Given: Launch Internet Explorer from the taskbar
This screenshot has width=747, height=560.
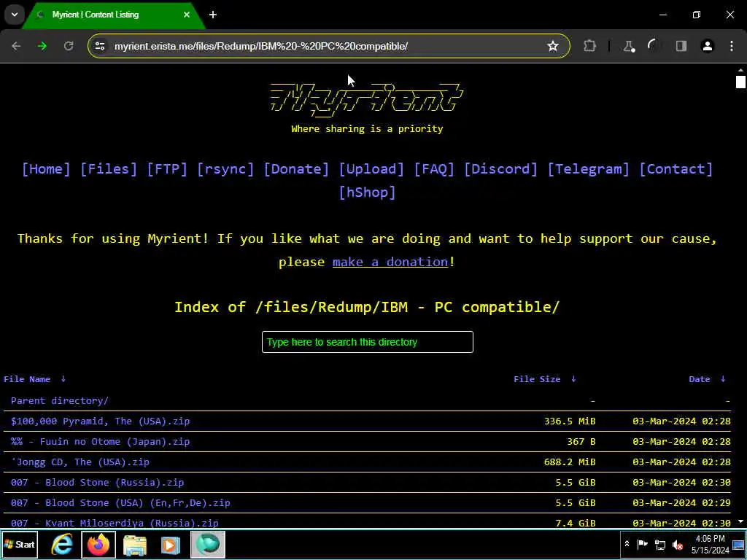Looking at the screenshot, I should click(63, 544).
